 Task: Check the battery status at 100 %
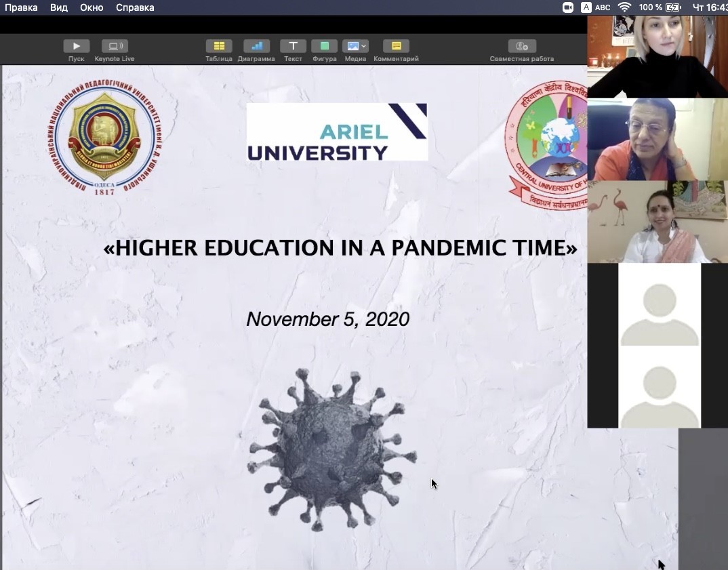[660, 7]
